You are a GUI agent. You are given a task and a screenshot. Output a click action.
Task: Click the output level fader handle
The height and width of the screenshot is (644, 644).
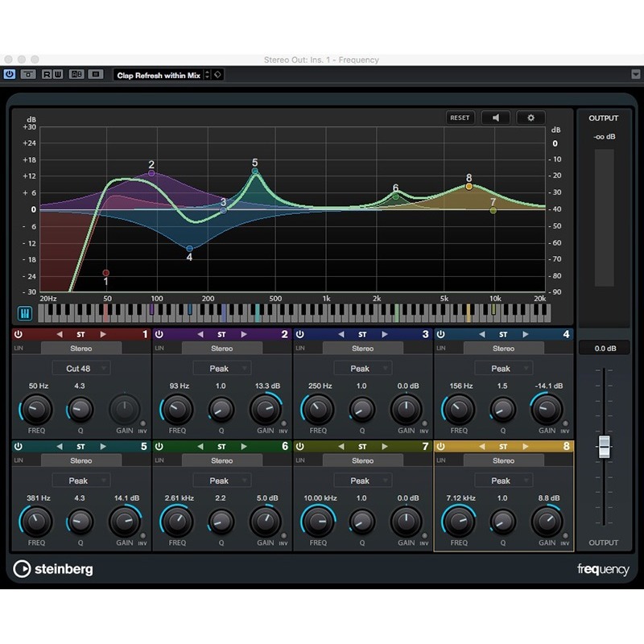[x=604, y=447]
